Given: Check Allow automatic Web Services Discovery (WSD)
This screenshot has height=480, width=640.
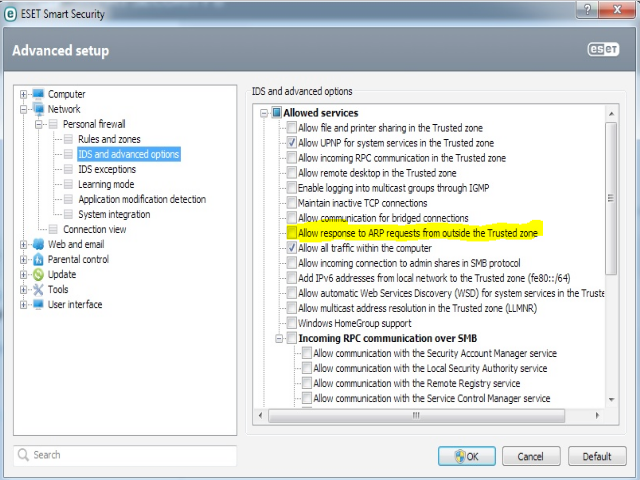Looking at the screenshot, I should click(x=291, y=293).
